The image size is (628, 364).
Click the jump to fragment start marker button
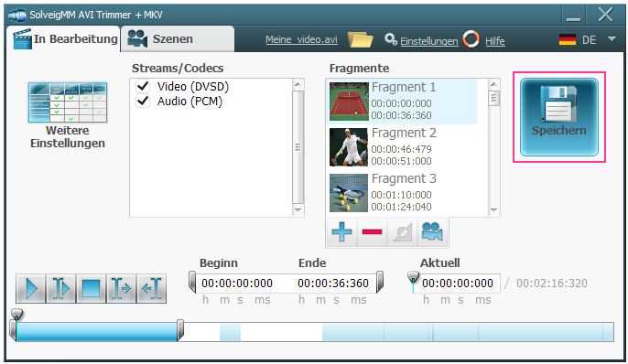click(122, 288)
